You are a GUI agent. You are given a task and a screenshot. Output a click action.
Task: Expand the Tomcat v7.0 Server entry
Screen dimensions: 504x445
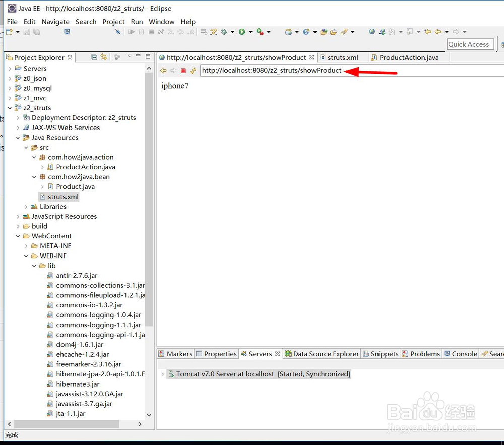point(162,374)
